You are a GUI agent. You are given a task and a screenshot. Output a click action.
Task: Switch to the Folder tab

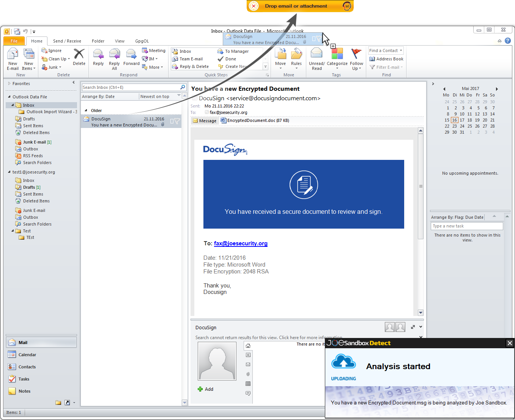[98, 41]
